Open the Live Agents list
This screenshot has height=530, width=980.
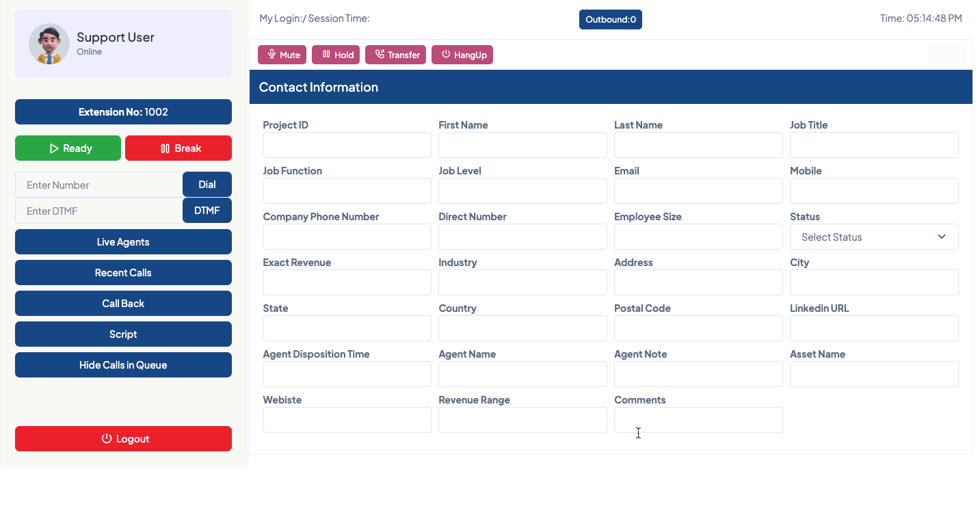(123, 242)
